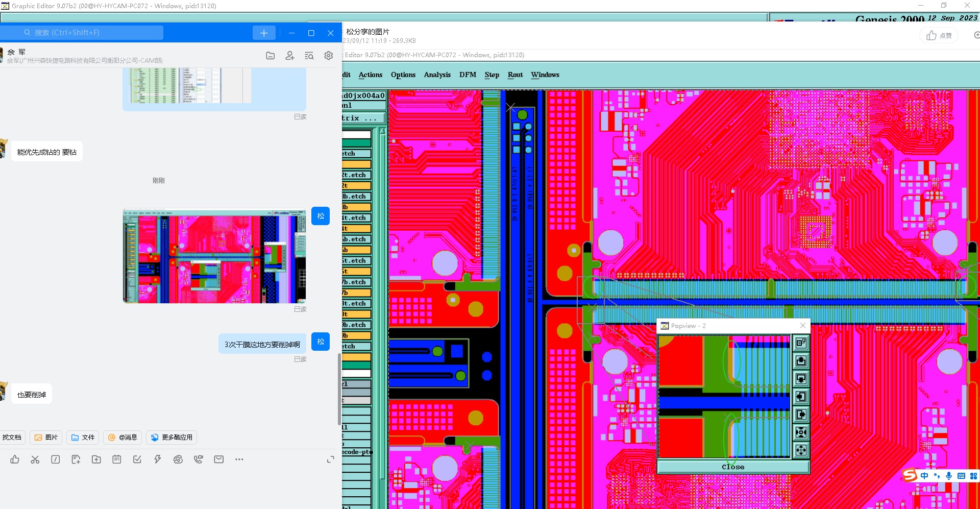Click the upload file icon in chat toolbar
The height and width of the screenshot is (509, 980).
coord(96,459)
